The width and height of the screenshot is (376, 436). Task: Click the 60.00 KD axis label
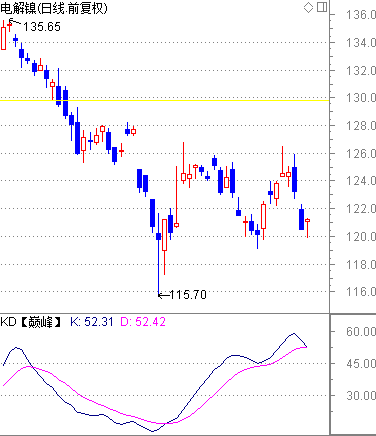(x=361, y=332)
